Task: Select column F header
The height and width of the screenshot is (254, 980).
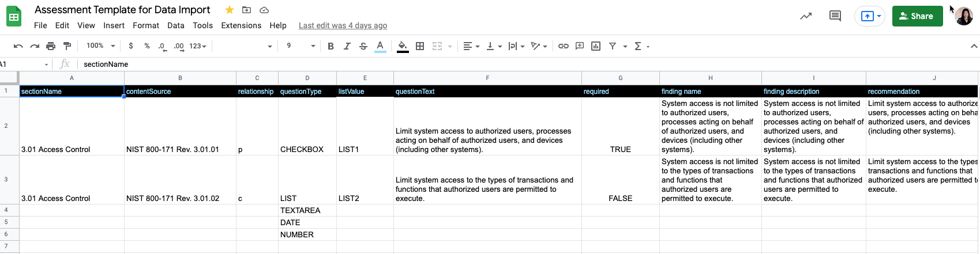Action: coord(487,78)
